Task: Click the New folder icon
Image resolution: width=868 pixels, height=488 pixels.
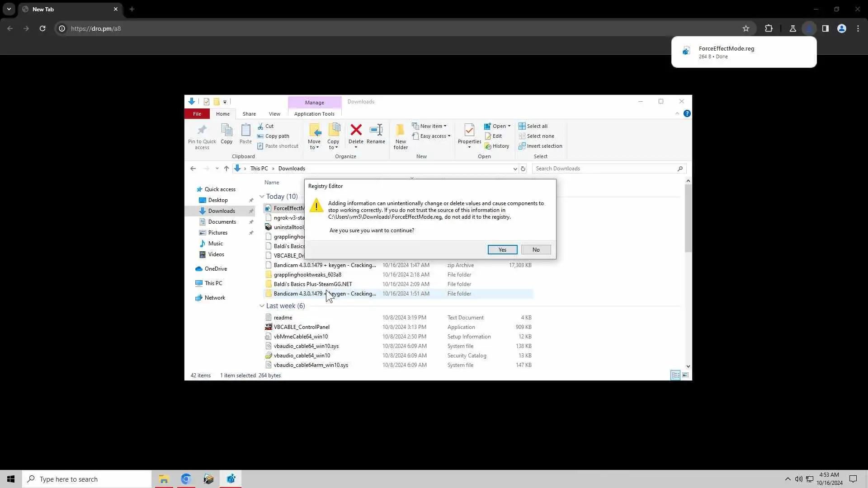Action: click(x=400, y=131)
